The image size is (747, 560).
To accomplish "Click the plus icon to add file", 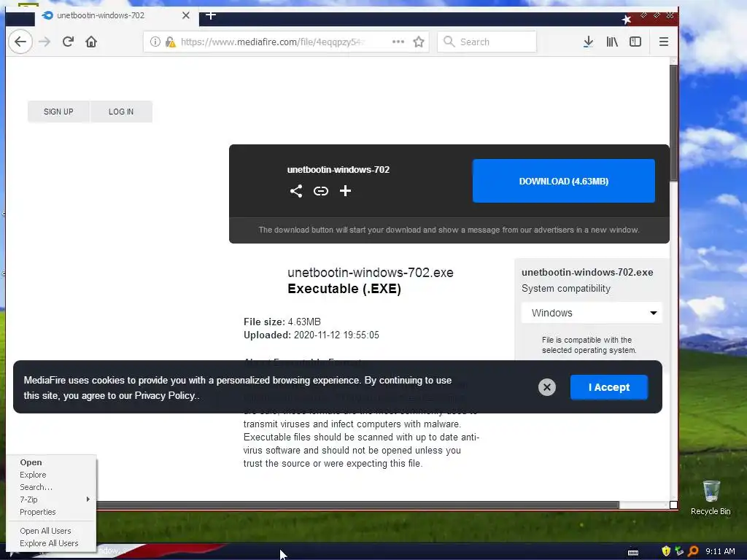I will click(345, 191).
